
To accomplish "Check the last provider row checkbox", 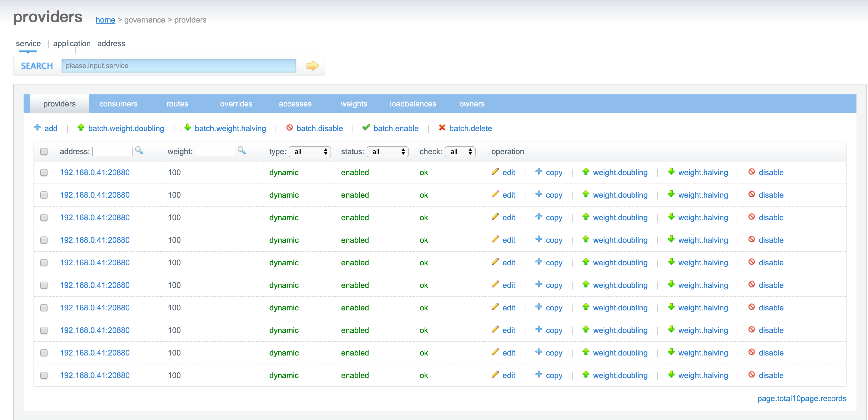I will pos(44,375).
